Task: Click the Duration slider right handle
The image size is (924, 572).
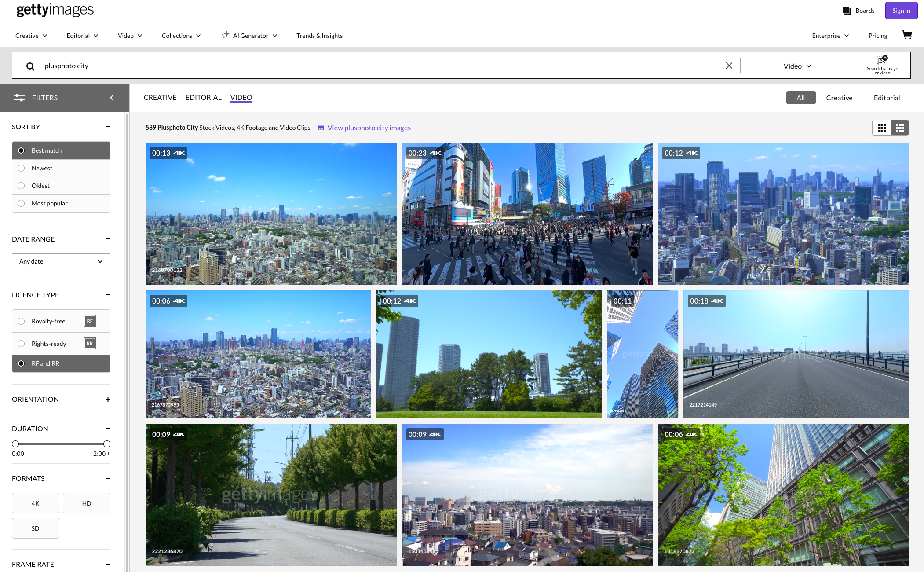Action: (106, 444)
